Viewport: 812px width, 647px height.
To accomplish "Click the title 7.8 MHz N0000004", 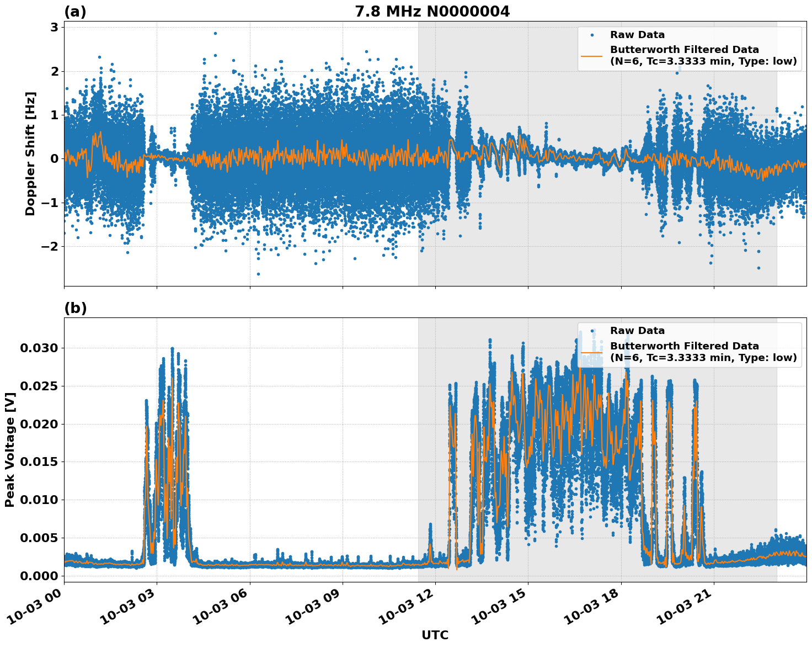I will click(x=434, y=10).
